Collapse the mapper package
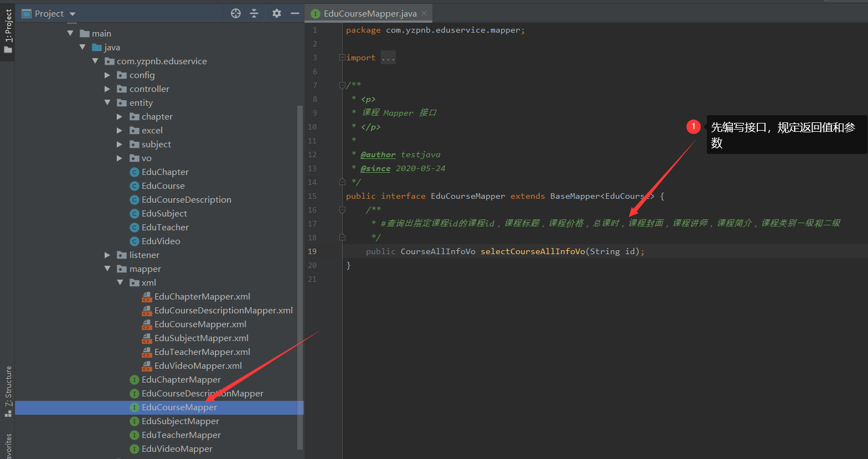 (x=107, y=269)
